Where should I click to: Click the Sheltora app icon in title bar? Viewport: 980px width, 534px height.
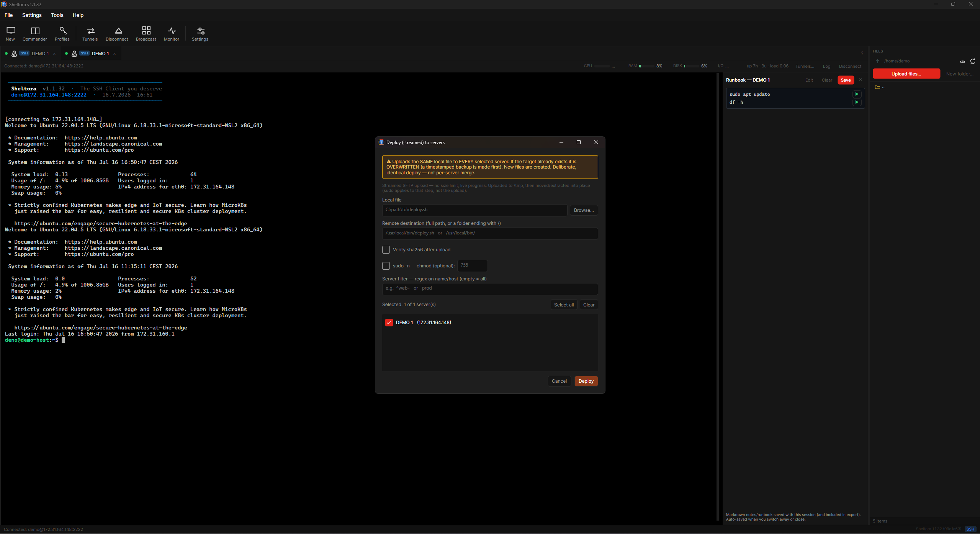4,4
